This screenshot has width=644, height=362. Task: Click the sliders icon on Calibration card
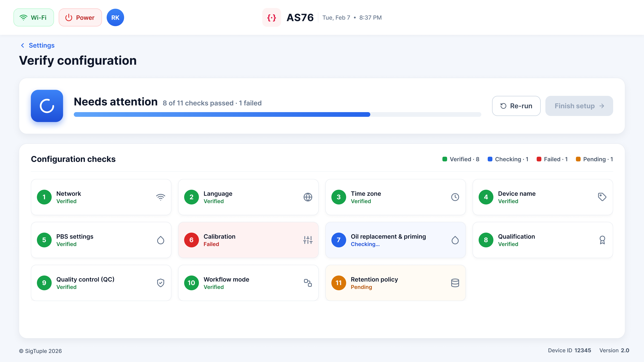[x=308, y=240]
